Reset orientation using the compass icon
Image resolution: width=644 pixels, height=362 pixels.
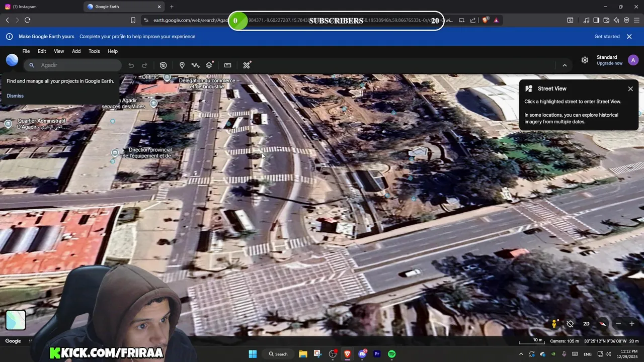[602, 324]
